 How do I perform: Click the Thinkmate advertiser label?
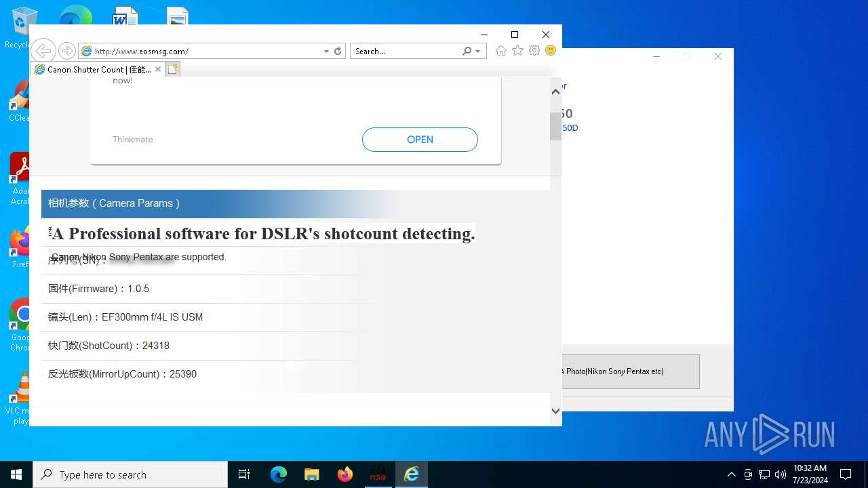(x=133, y=140)
